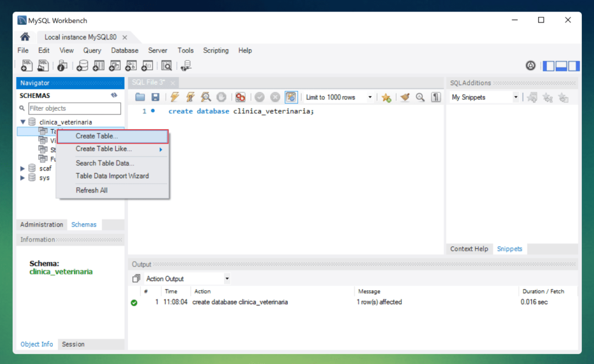The height and width of the screenshot is (364, 594).
Task: Refresh the schemas list icon
Action: [x=114, y=96]
